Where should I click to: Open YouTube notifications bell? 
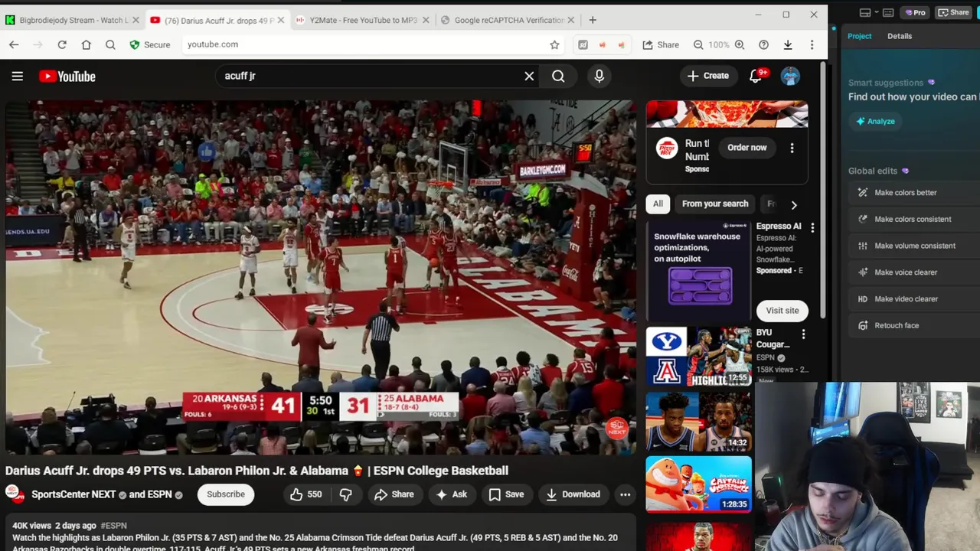point(756,76)
